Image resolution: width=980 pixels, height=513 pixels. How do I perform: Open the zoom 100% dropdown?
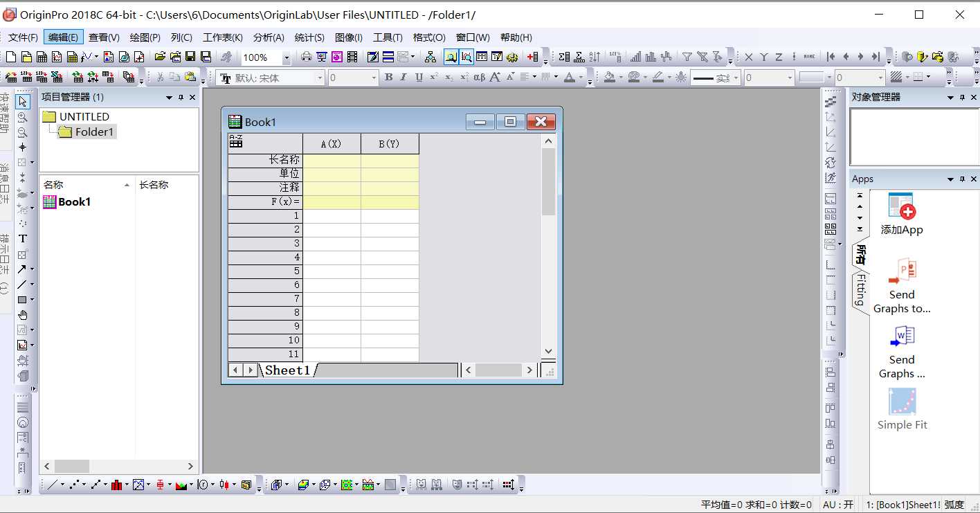286,57
